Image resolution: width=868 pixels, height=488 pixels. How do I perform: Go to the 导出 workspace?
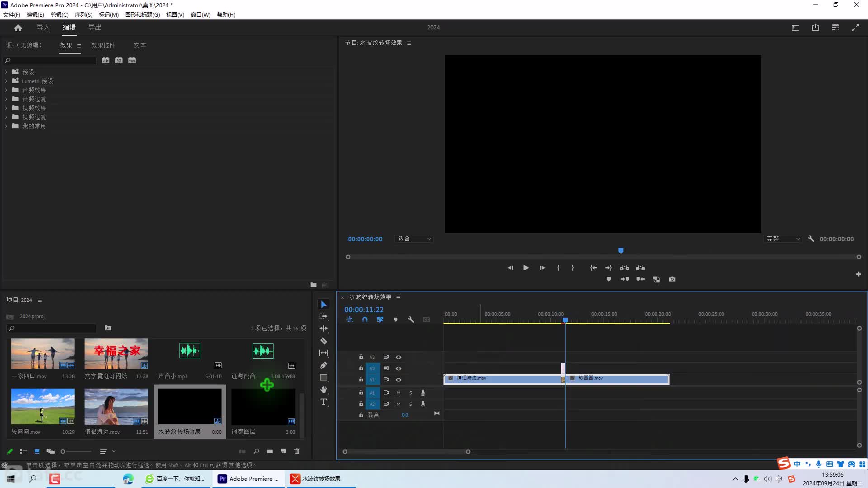(95, 28)
